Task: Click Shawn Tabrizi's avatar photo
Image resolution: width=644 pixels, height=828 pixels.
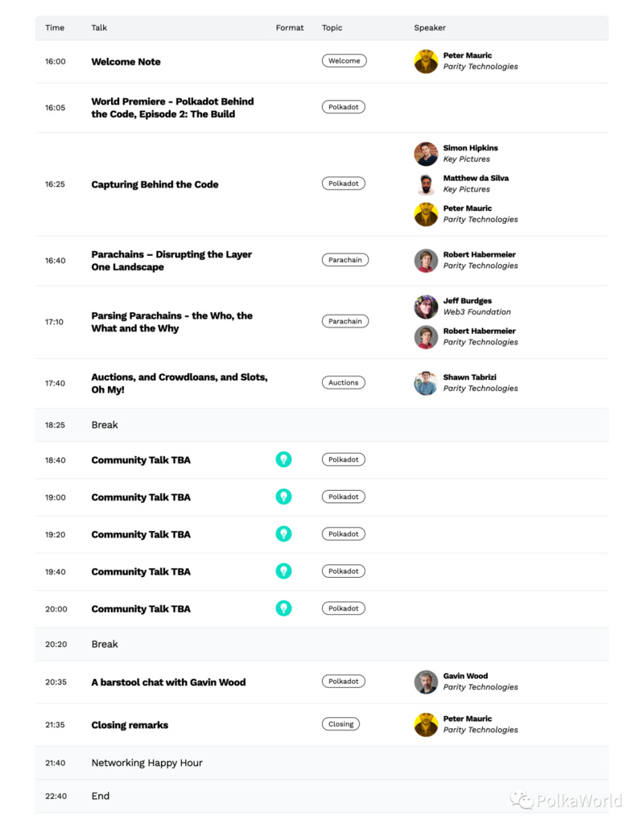Action: point(426,383)
